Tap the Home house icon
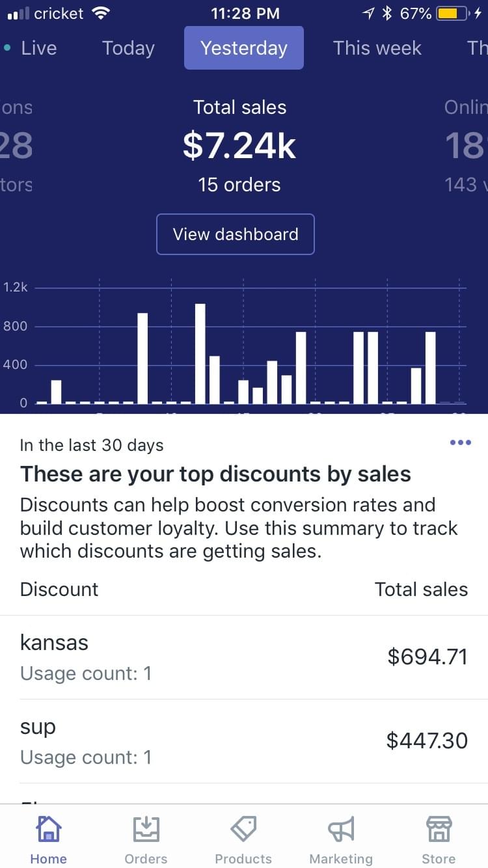The image size is (488, 868). (x=48, y=830)
